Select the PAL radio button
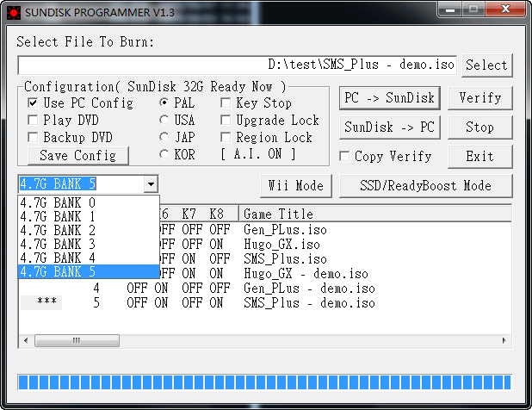Viewport: 532px width, 410px height. click(164, 102)
